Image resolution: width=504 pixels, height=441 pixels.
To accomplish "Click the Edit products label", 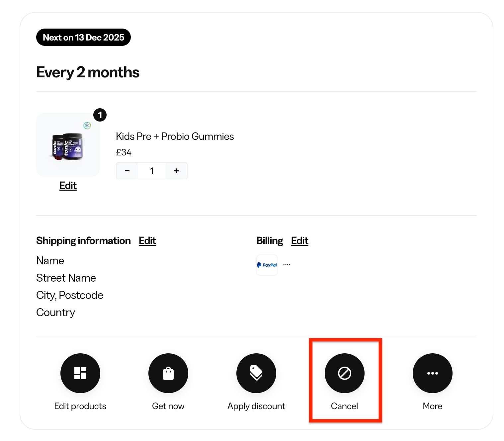I will (80, 406).
